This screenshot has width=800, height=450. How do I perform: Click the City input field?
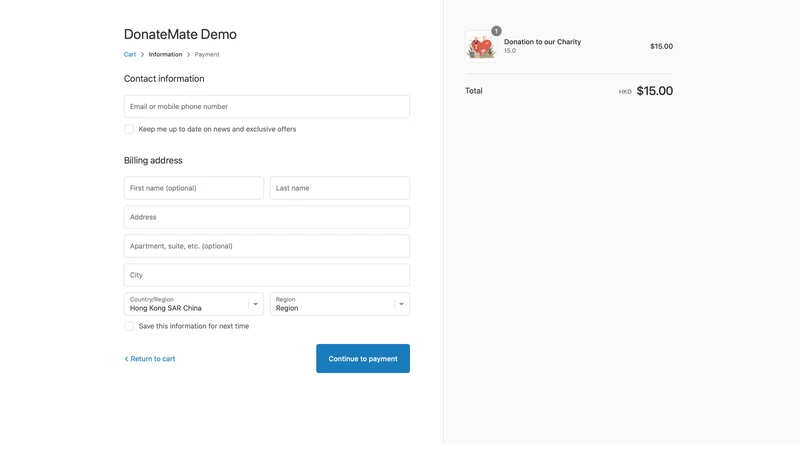click(267, 276)
